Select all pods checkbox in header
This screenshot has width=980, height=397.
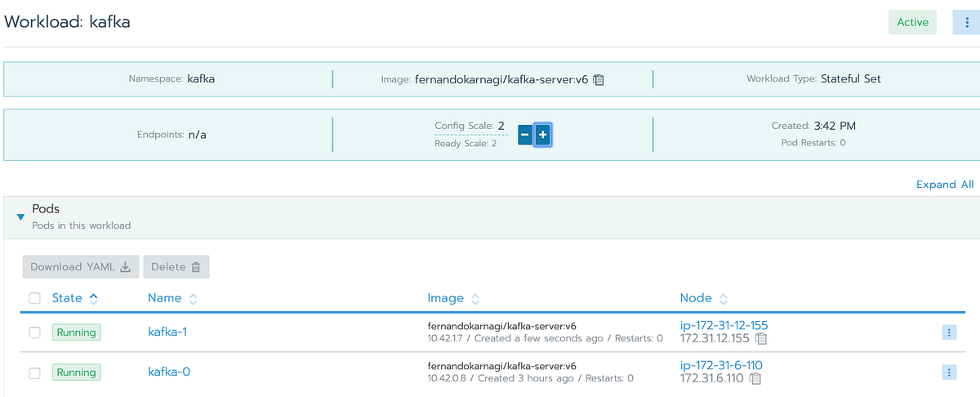coord(34,298)
